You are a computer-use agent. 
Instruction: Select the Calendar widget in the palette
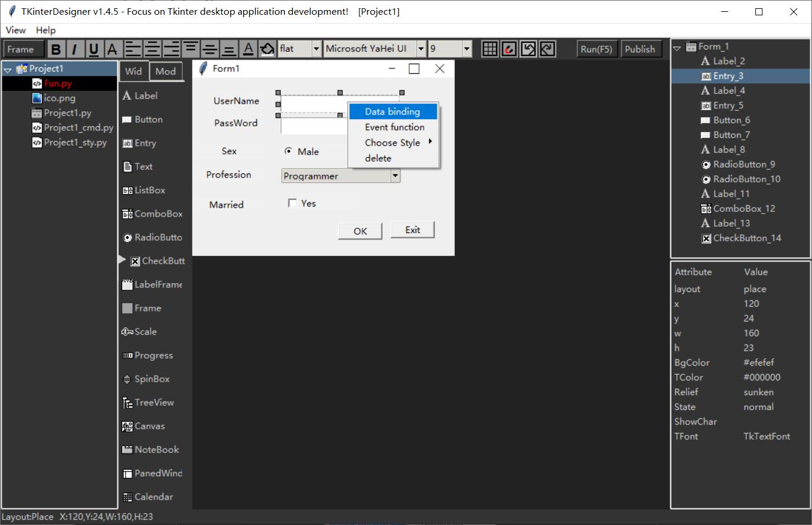point(147,497)
